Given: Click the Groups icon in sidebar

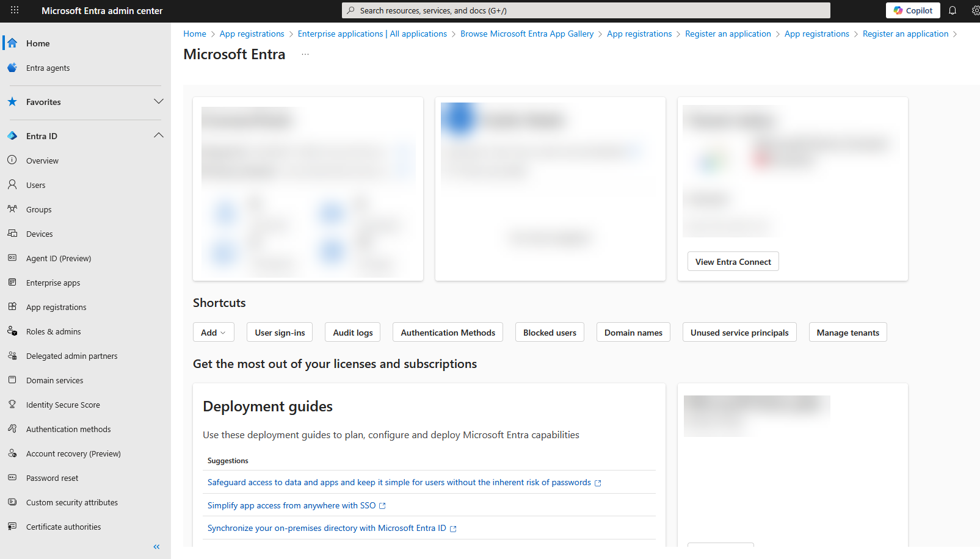Looking at the screenshot, I should 12,209.
